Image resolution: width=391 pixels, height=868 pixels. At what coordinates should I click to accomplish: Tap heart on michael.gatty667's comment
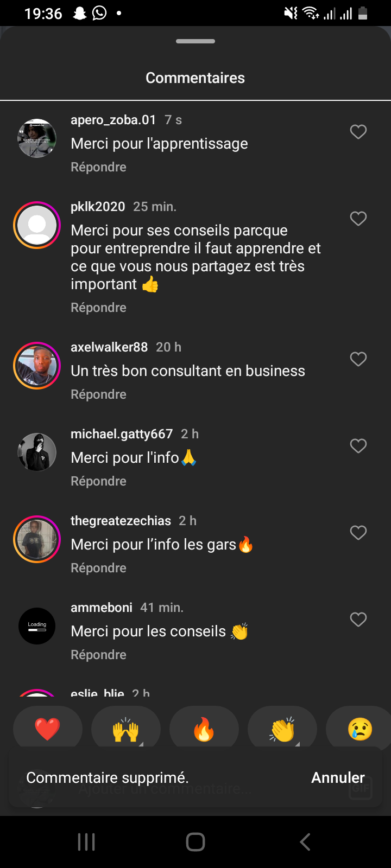[x=358, y=446]
